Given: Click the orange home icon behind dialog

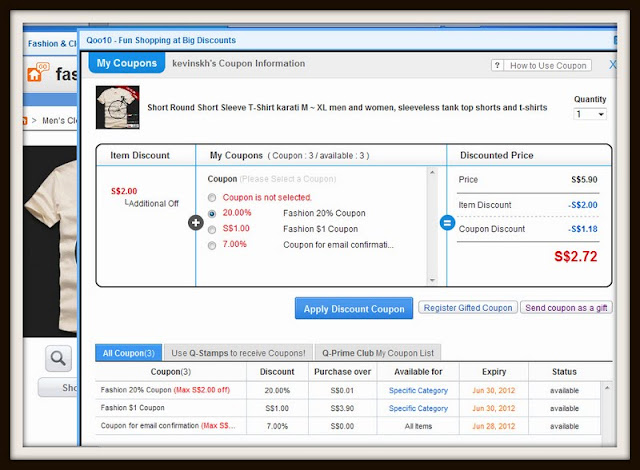Looking at the screenshot, I should (x=35, y=73).
